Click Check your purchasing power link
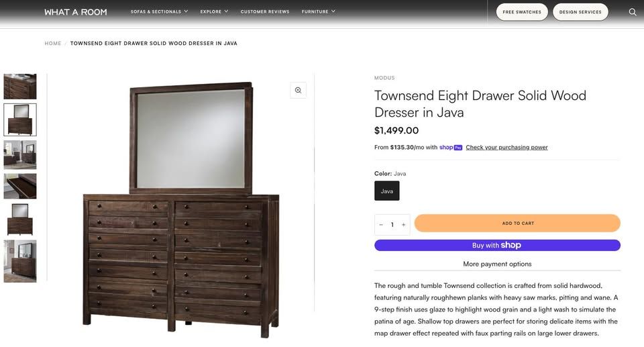644x347 pixels. tap(506, 148)
